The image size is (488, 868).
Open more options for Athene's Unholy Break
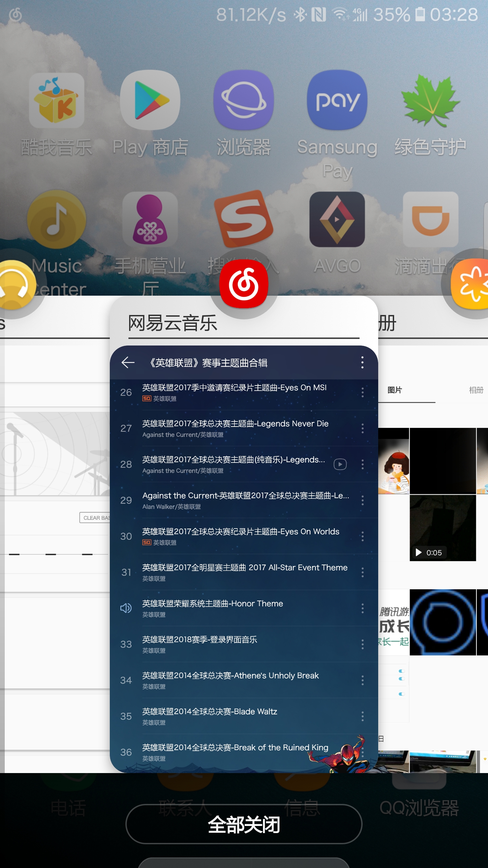(362, 680)
